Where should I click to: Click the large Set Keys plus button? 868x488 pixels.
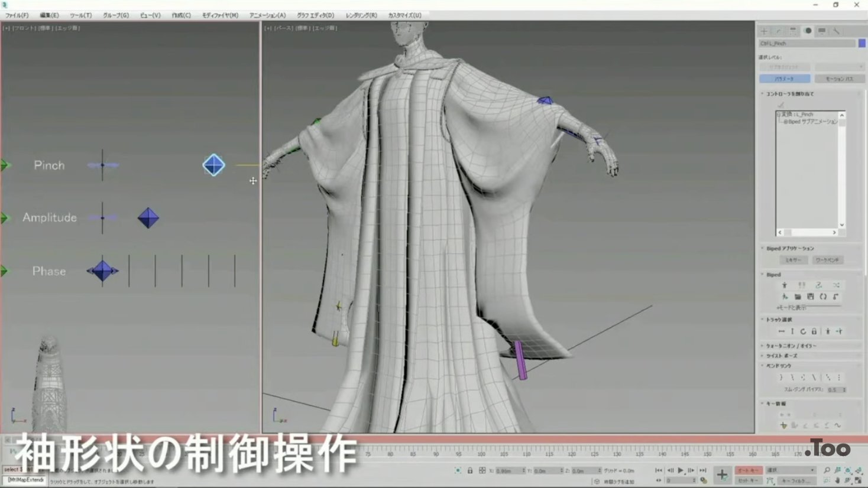click(722, 474)
